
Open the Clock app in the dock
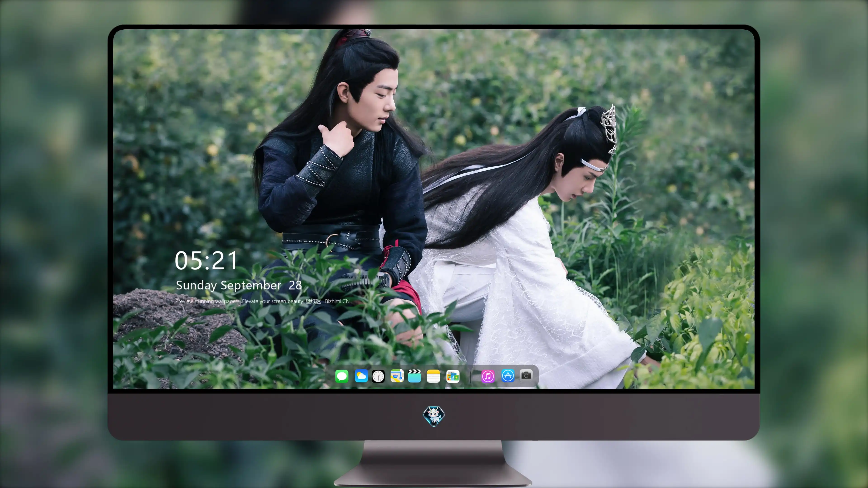click(x=378, y=376)
